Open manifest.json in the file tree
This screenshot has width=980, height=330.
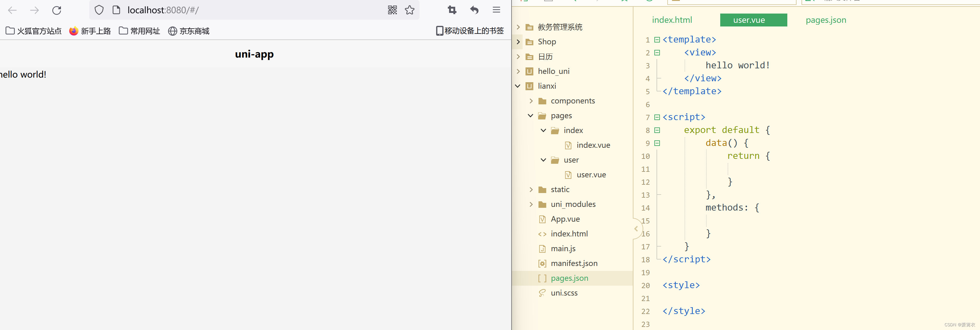(574, 264)
